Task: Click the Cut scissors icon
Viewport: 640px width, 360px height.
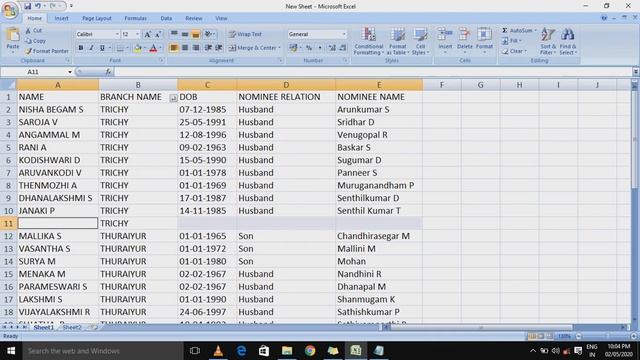Action: click(28, 31)
